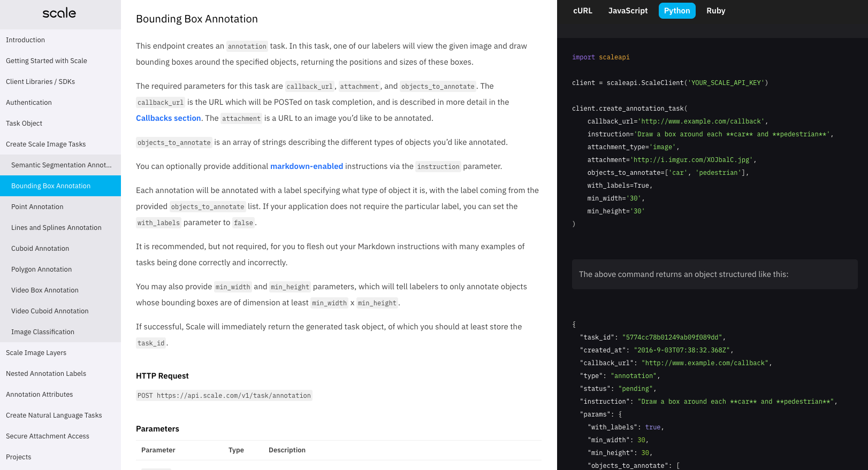Click the POST endpoint URL code
Image resolution: width=868 pixels, height=470 pixels.
224,396
